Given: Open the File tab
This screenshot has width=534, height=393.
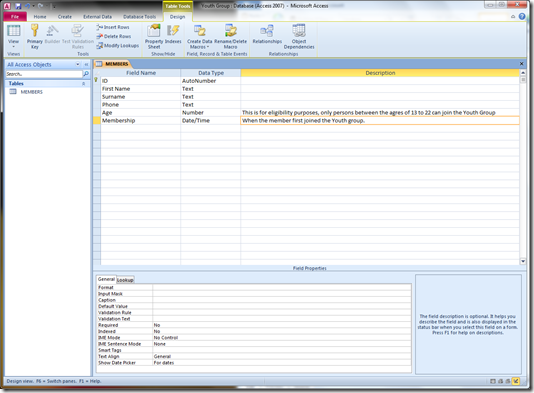Looking at the screenshot, I should click(x=15, y=17).
